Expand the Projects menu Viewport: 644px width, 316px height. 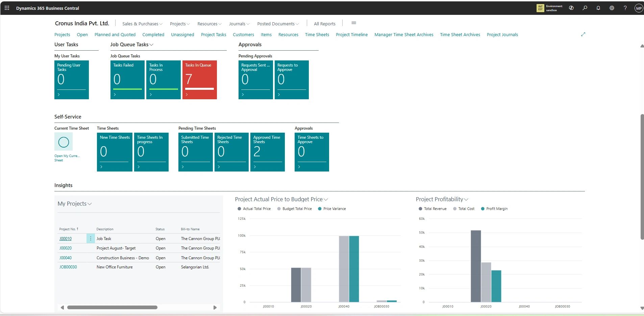tap(180, 24)
